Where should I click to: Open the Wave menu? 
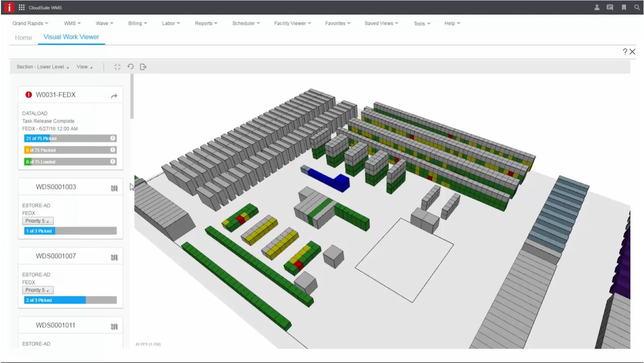104,23
